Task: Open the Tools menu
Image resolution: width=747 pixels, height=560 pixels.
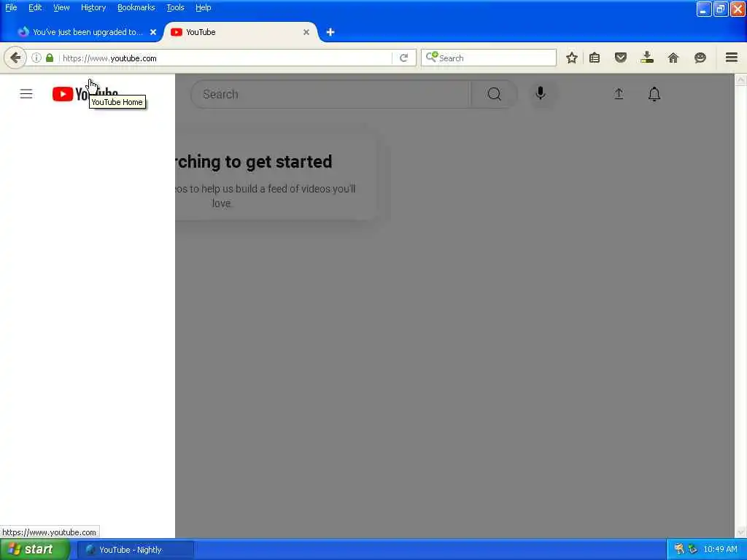Action: point(175,7)
